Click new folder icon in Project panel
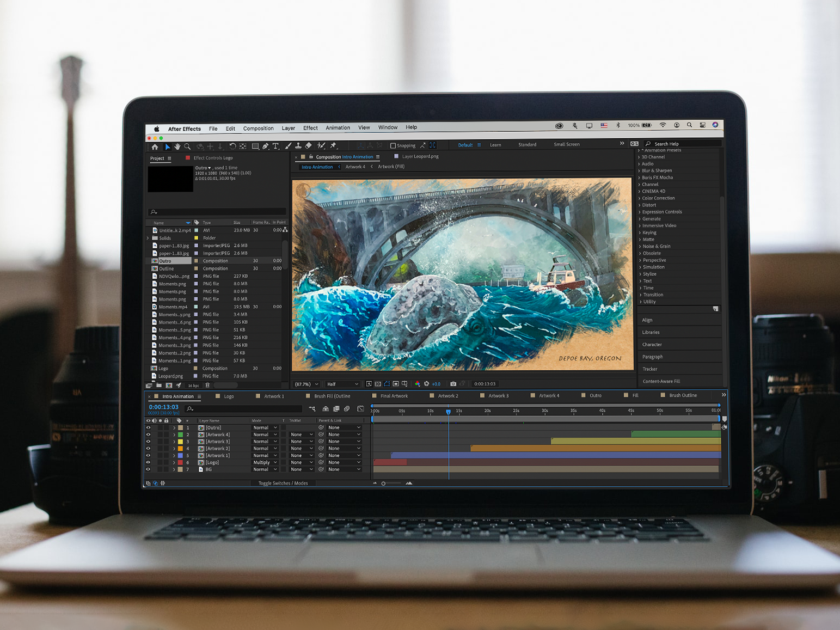The image size is (840, 630). [x=159, y=386]
